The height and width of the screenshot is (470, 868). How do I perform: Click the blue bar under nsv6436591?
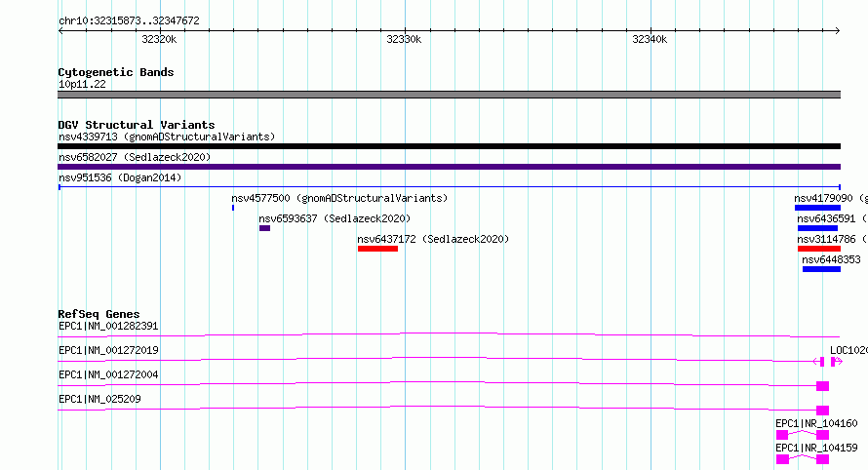click(817, 228)
